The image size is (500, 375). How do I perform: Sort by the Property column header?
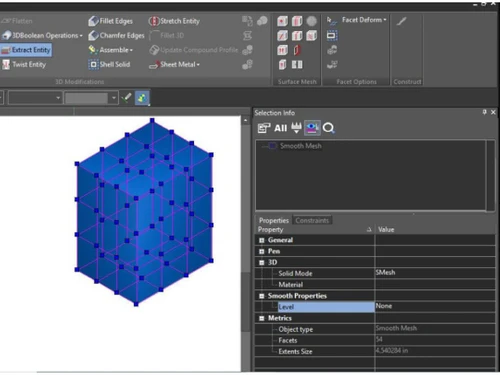(315, 230)
